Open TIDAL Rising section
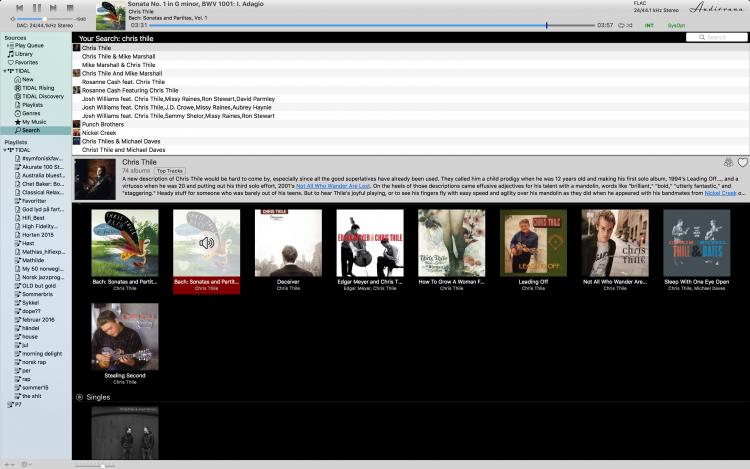The image size is (750, 469). (x=34, y=88)
